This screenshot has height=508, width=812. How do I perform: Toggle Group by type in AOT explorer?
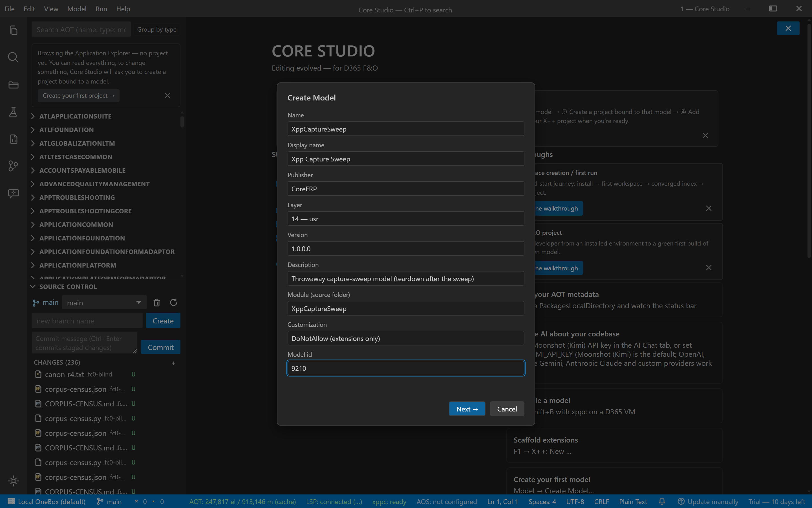157,30
